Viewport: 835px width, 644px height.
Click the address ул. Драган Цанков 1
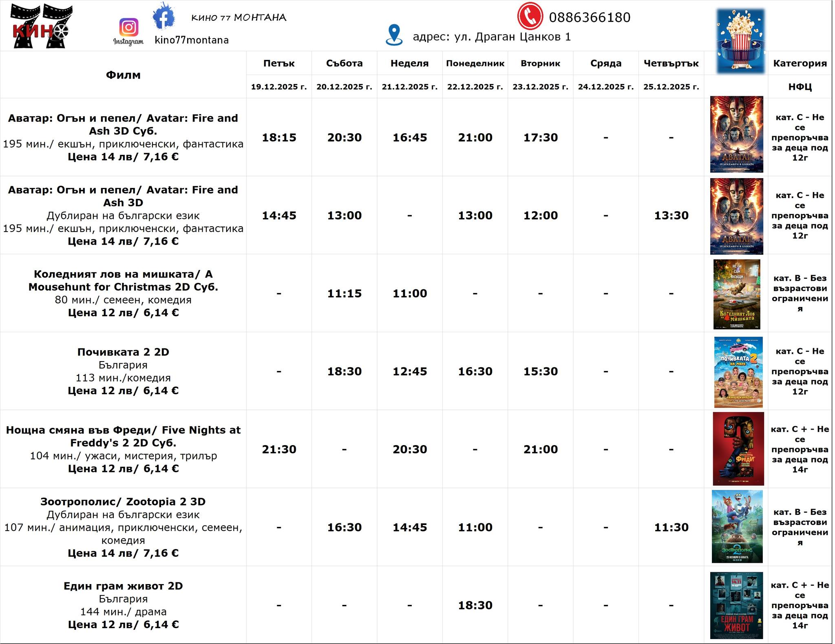(x=492, y=37)
